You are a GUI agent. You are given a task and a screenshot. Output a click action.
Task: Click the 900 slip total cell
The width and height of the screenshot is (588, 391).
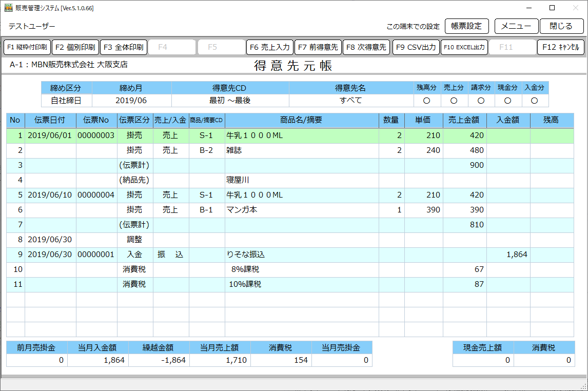coord(464,165)
